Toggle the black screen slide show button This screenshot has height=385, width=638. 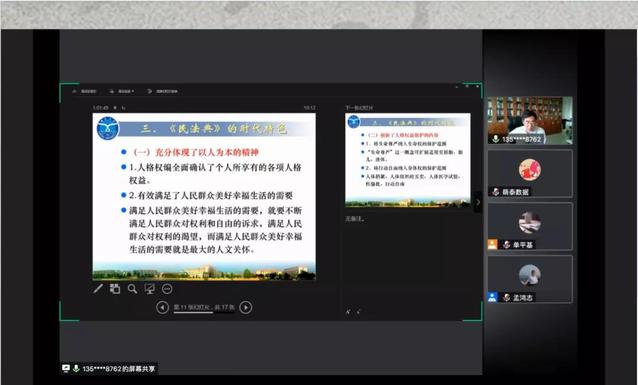(150, 289)
